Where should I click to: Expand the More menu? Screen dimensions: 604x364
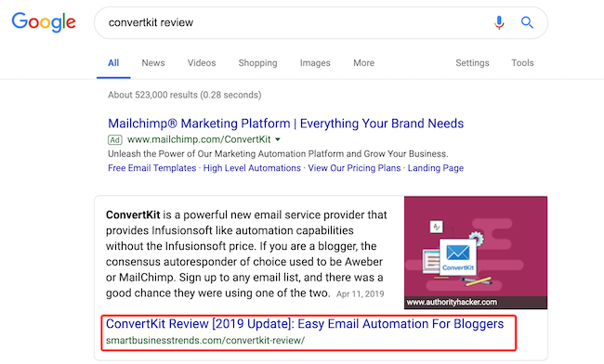coord(363,63)
